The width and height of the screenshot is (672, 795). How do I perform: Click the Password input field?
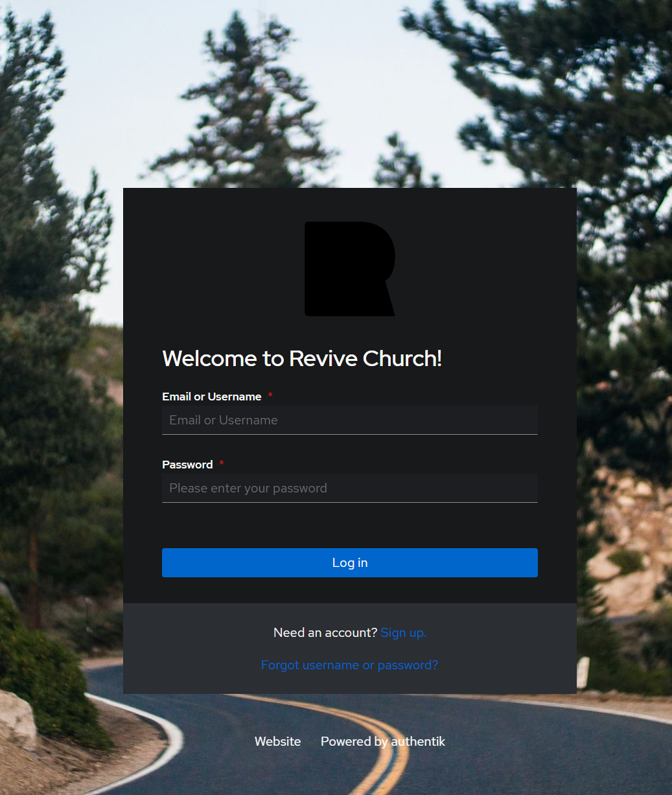coord(349,488)
